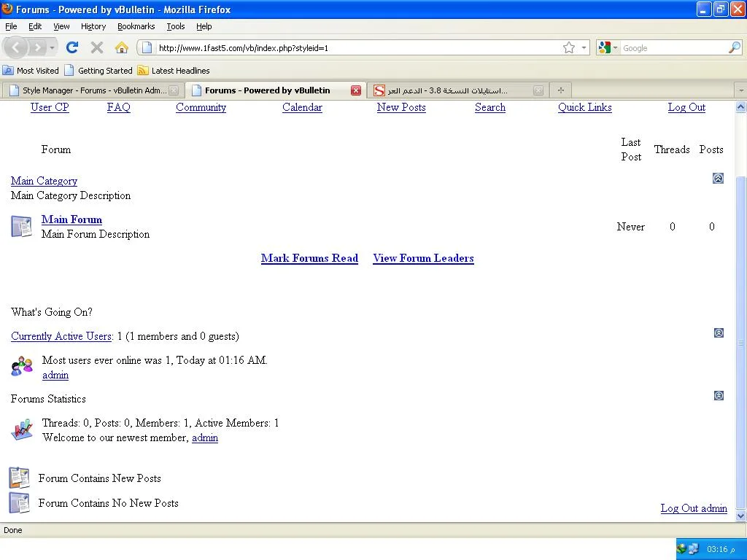Collapse the Forums Statistics section
The width and height of the screenshot is (747, 560).
coord(718,396)
